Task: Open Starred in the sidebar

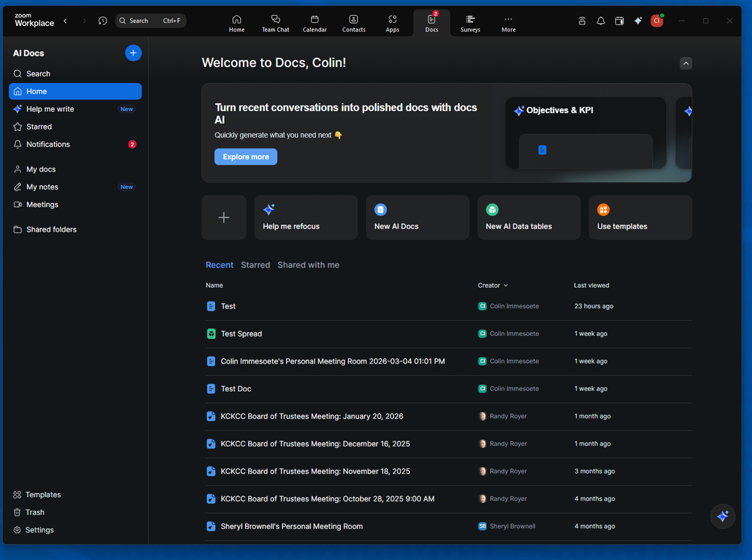Action: tap(75, 127)
